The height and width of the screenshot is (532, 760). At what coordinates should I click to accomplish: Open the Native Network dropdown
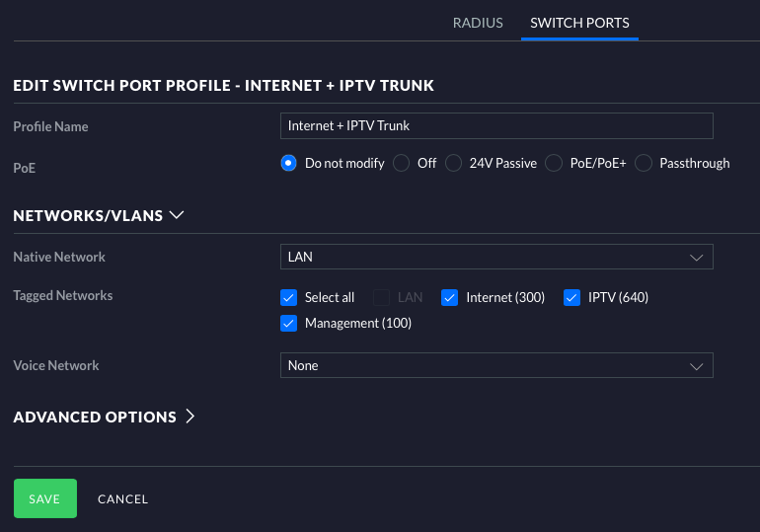(496, 257)
